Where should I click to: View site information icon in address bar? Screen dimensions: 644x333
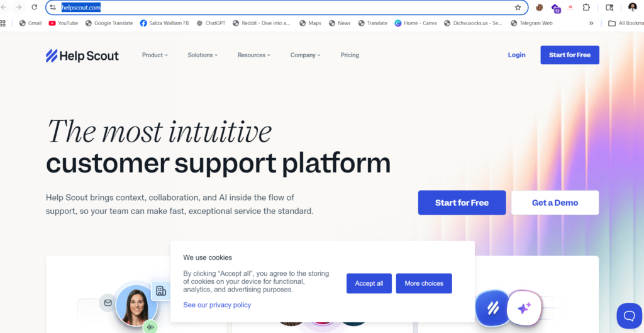pos(53,7)
